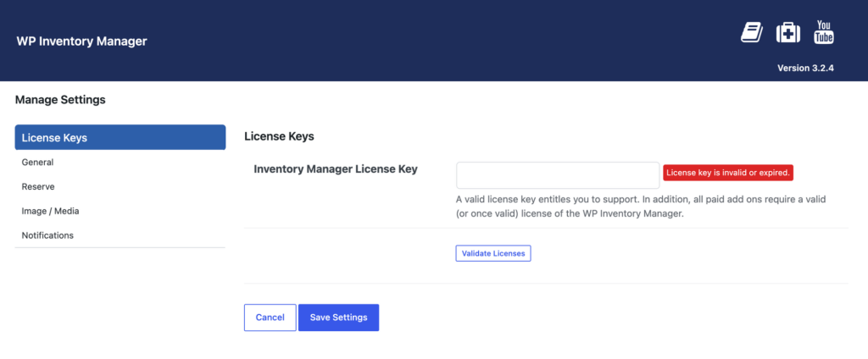
Task: Click the License Keys section heading
Action: pos(279,136)
